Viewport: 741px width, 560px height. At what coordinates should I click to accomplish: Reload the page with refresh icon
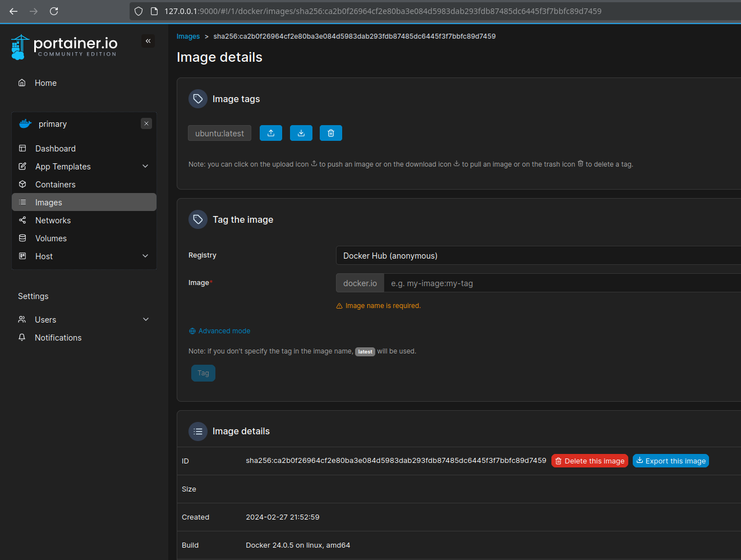pyautogui.click(x=54, y=11)
